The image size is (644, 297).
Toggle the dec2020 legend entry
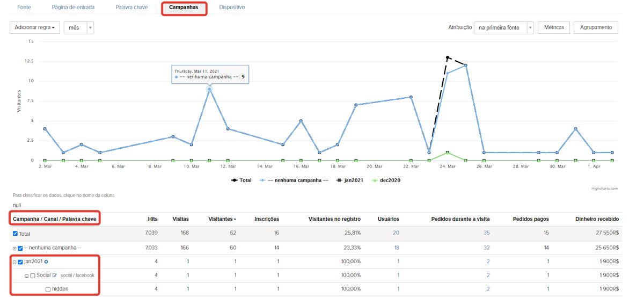[387, 180]
